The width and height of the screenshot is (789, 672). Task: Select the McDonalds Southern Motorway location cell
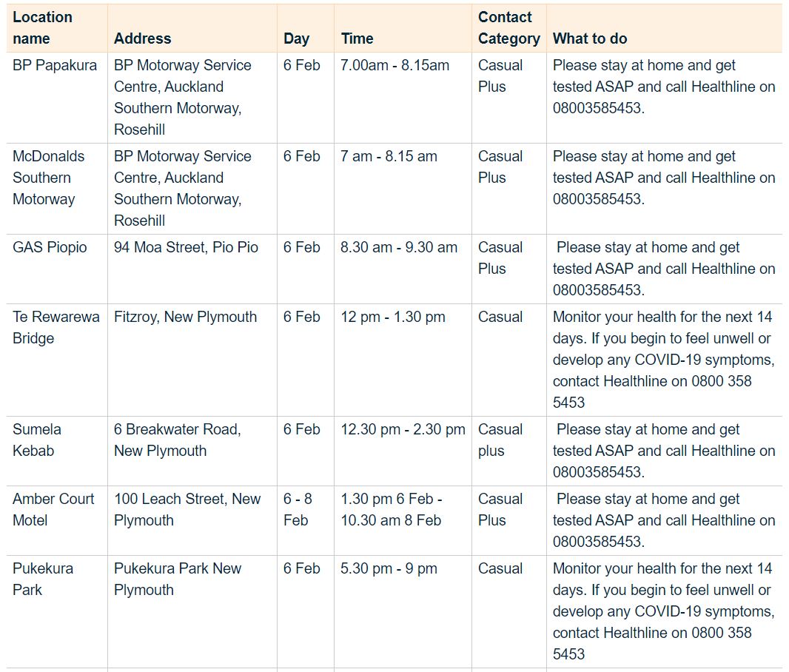tap(49, 178)
